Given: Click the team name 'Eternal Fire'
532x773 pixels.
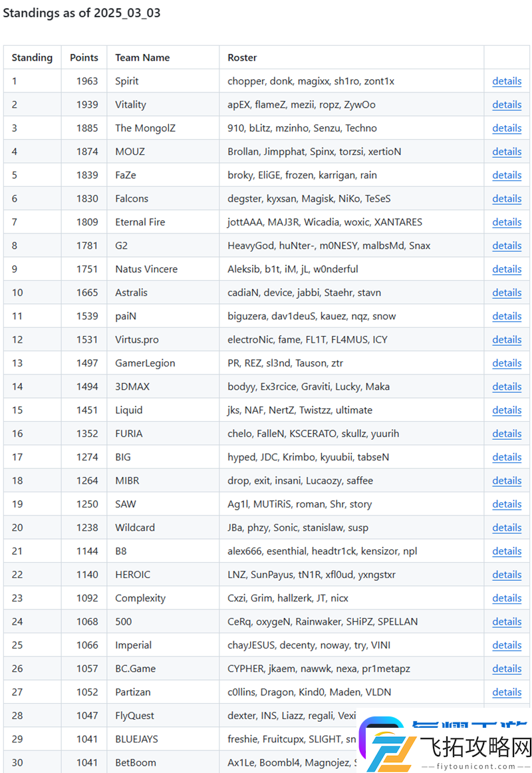Looking at the screenshot, I should pyautogui.click(x=140, y=222).
